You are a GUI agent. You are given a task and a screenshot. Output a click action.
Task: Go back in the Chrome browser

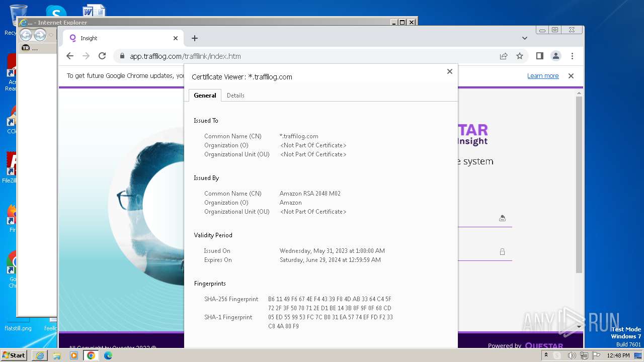pyautogui.click(x=70, y=56)
